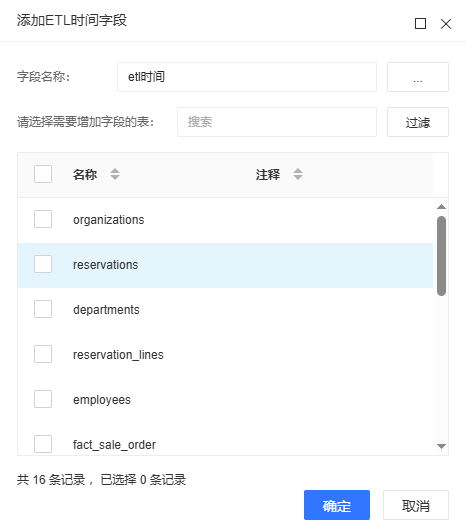
Task: Click the scrollbar down arrow
Action: [x=441, y=446]
